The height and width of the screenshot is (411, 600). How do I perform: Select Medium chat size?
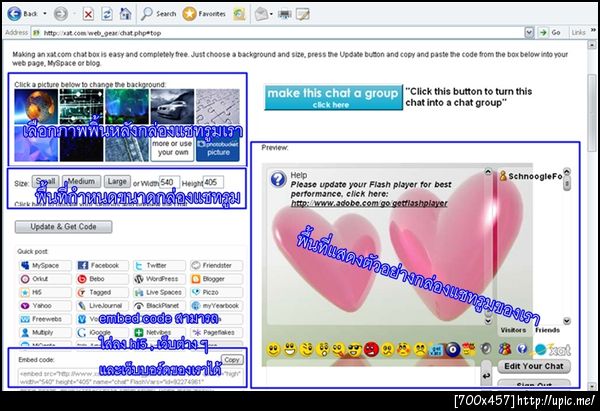(x=81, y=181)
